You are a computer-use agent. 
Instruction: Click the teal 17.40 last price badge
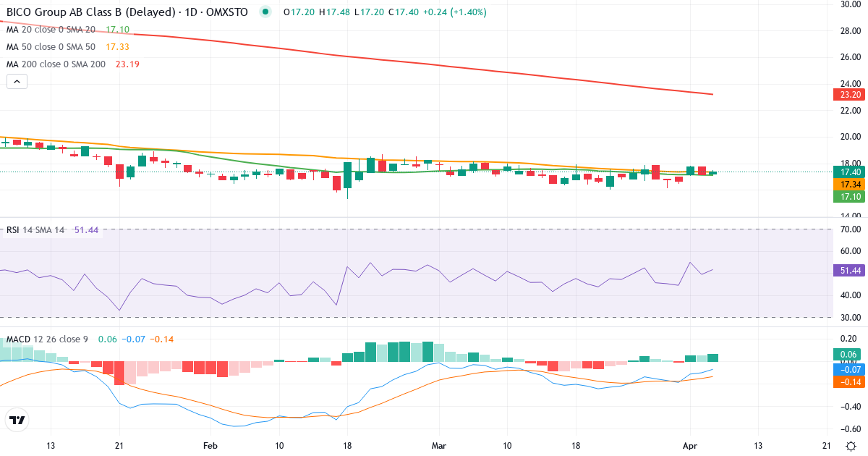(848, 172)
